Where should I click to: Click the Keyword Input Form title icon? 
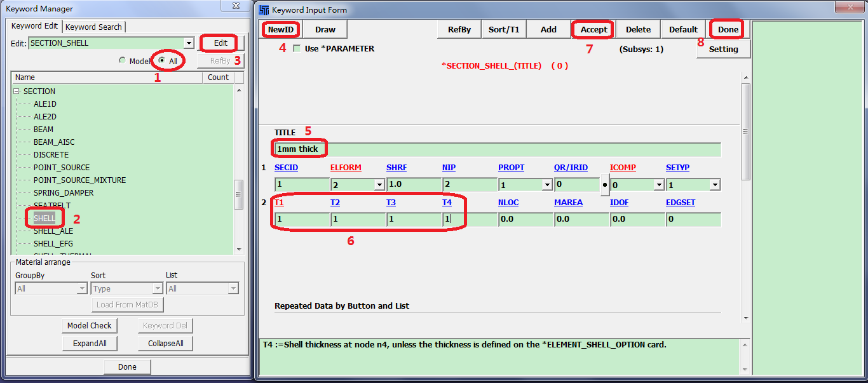pos(264,10)
